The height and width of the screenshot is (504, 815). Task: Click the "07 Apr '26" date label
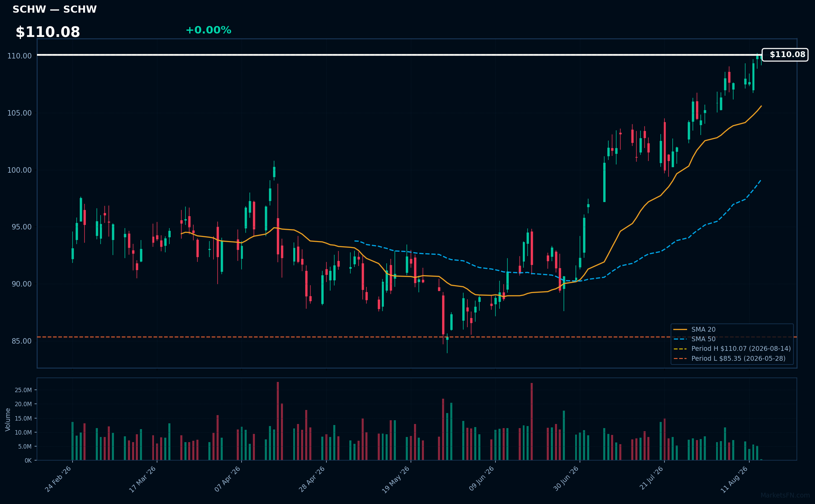[x=228, y=479]
